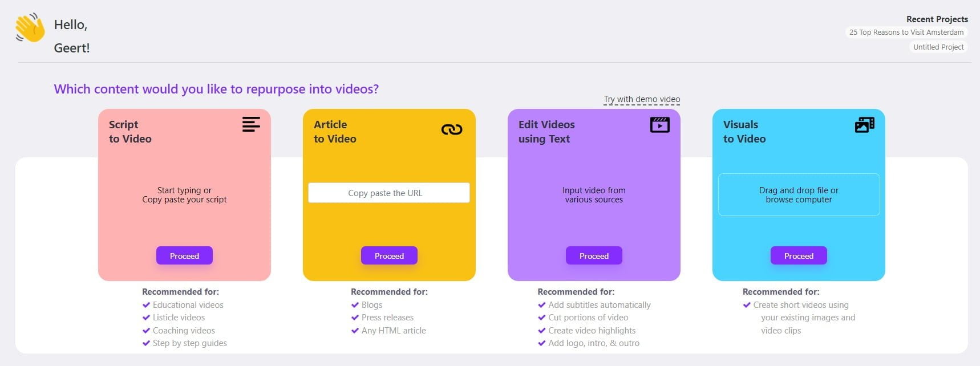Click the Press releases recommendation
The height and width of the screenshot is (366, 980).
pyautogui.click(x=382, y=318)
